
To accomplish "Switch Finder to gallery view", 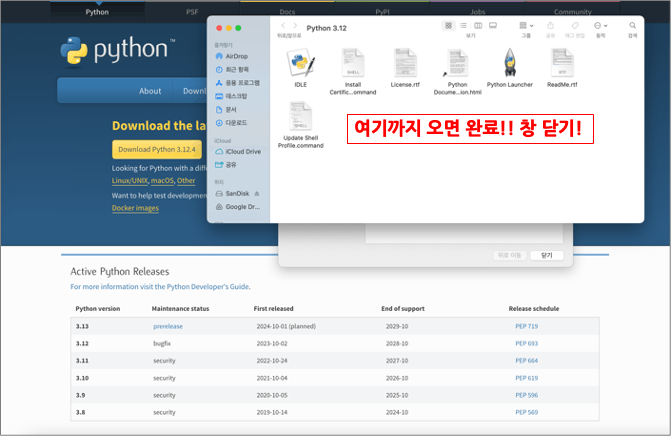I will click(x=493, y=26).
